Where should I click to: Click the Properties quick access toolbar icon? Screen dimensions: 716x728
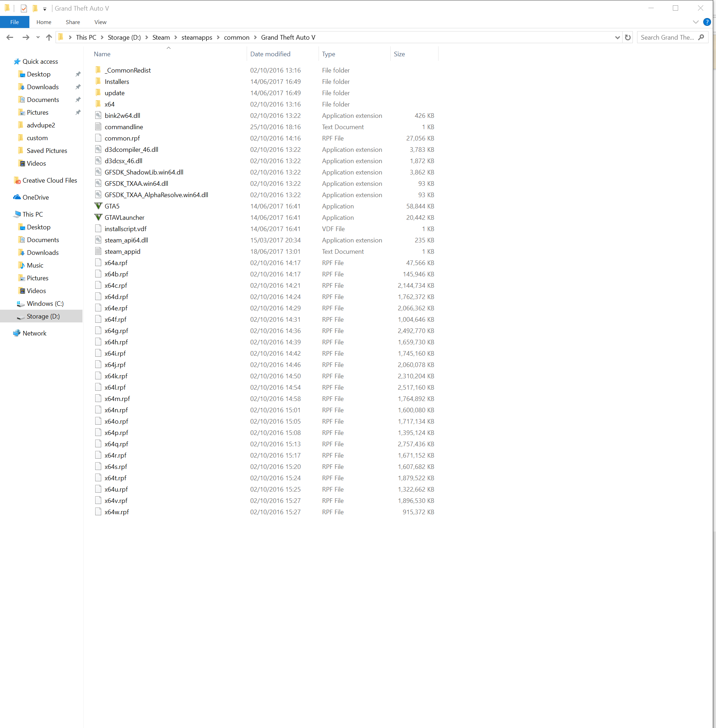(x=24, y=8)
